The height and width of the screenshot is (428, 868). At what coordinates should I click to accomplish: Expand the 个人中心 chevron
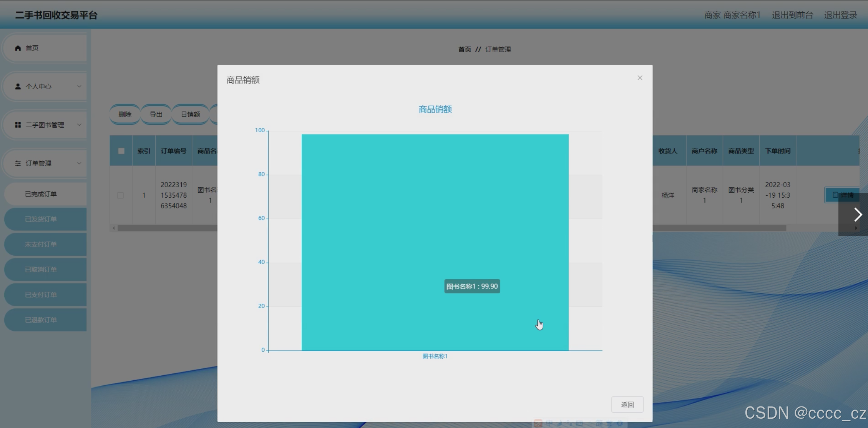click(79, 87)
